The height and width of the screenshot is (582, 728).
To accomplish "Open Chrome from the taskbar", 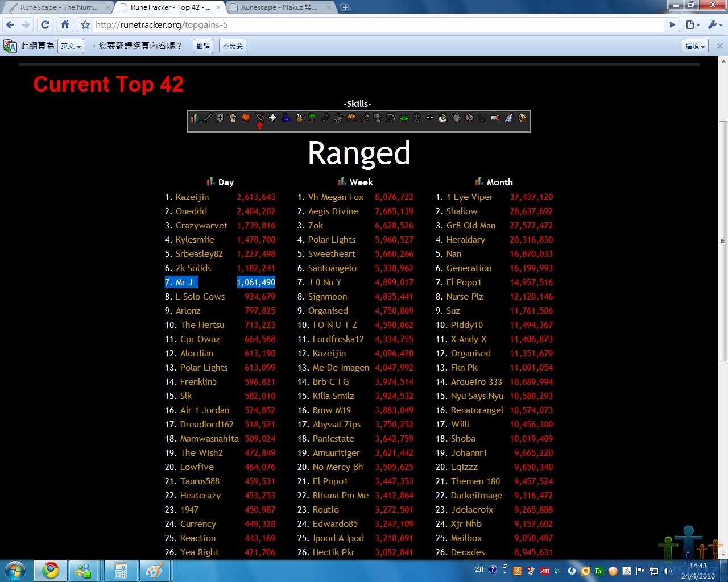I will click(x=51, y=571).
